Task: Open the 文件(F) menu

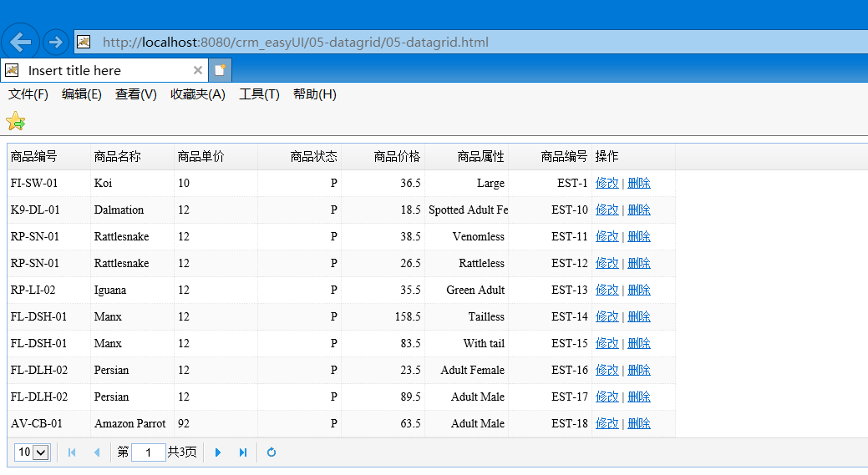Action: [x=28, y=94]
